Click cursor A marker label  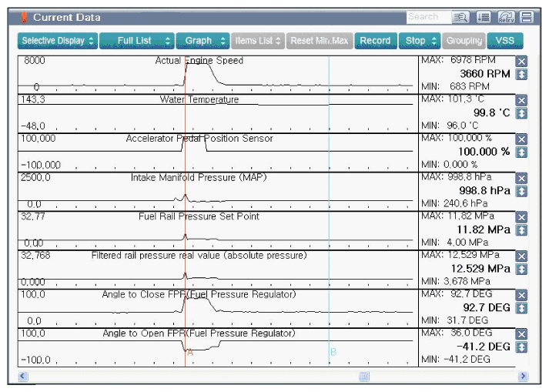pyautogui.click(x=190, y=353)
